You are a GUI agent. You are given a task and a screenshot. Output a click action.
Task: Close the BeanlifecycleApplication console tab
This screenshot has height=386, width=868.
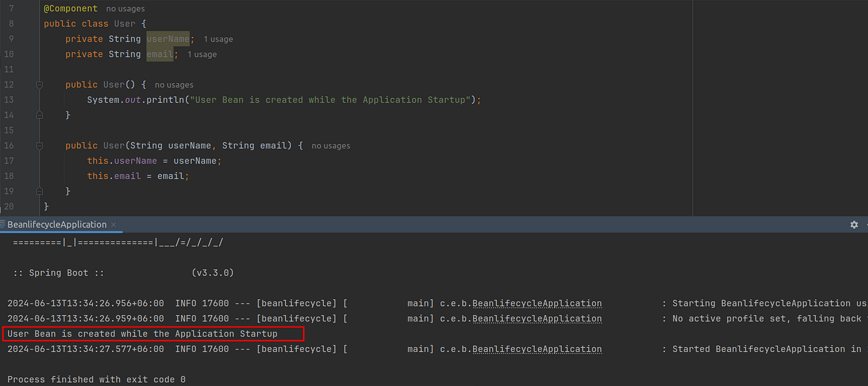[113, 224]
